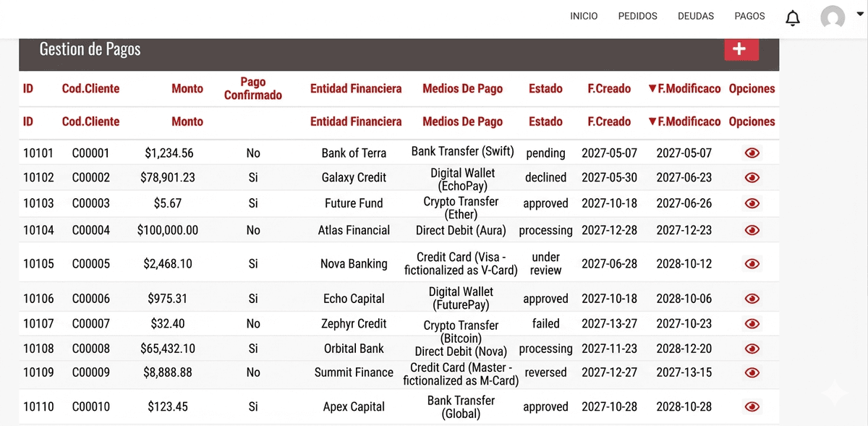View payment 10106 Echo Capital details
Viewport: 868px width, 426px height.
coord(752,299)
